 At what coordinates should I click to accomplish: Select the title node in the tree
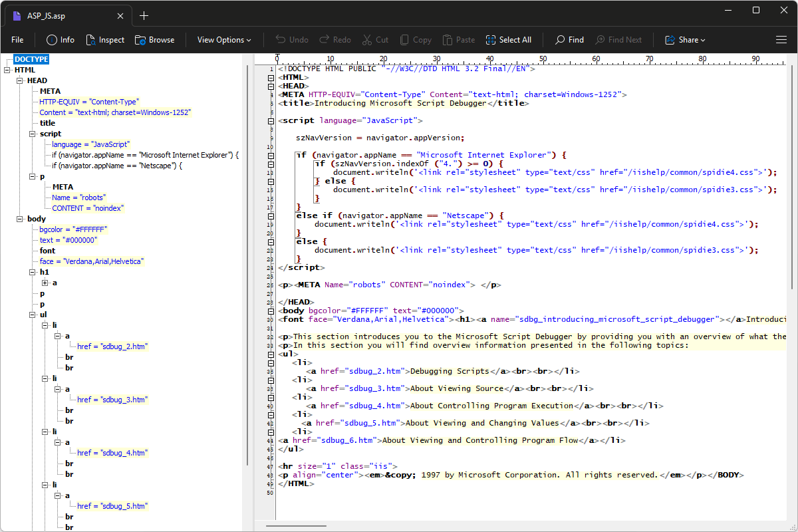47,123
